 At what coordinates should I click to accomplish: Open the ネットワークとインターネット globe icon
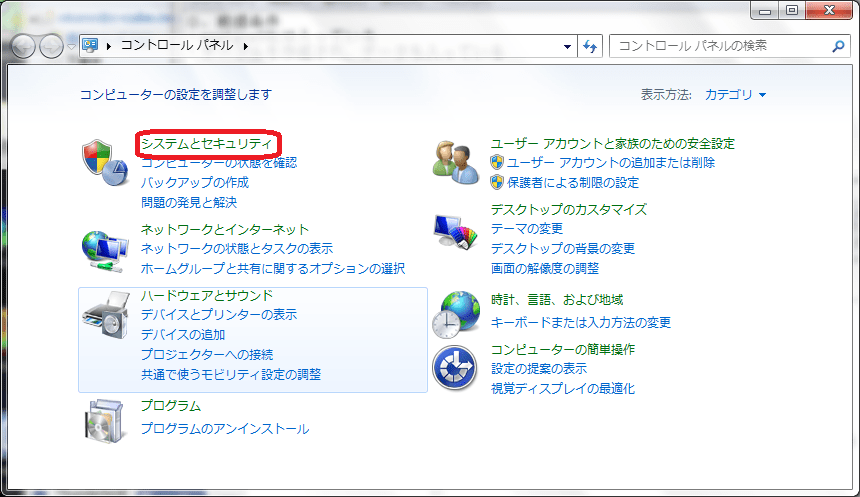click(105, 251)
